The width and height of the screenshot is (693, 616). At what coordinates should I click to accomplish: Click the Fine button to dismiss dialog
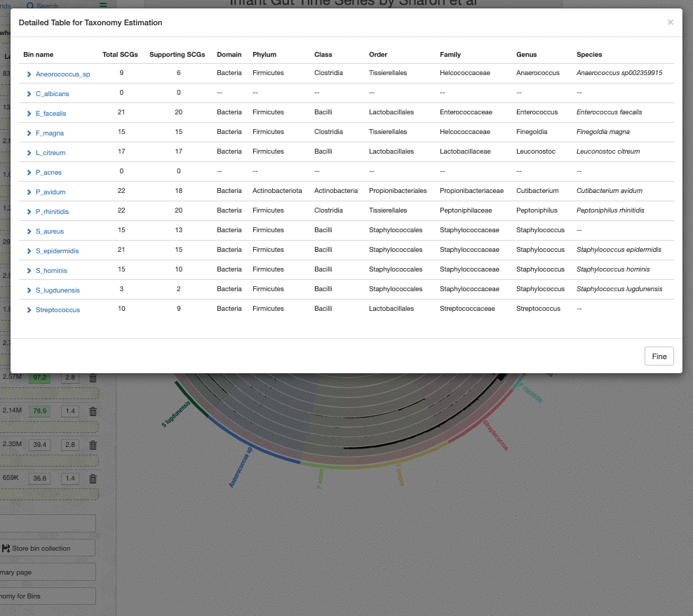pyautogui.click(x=659, y=356)
